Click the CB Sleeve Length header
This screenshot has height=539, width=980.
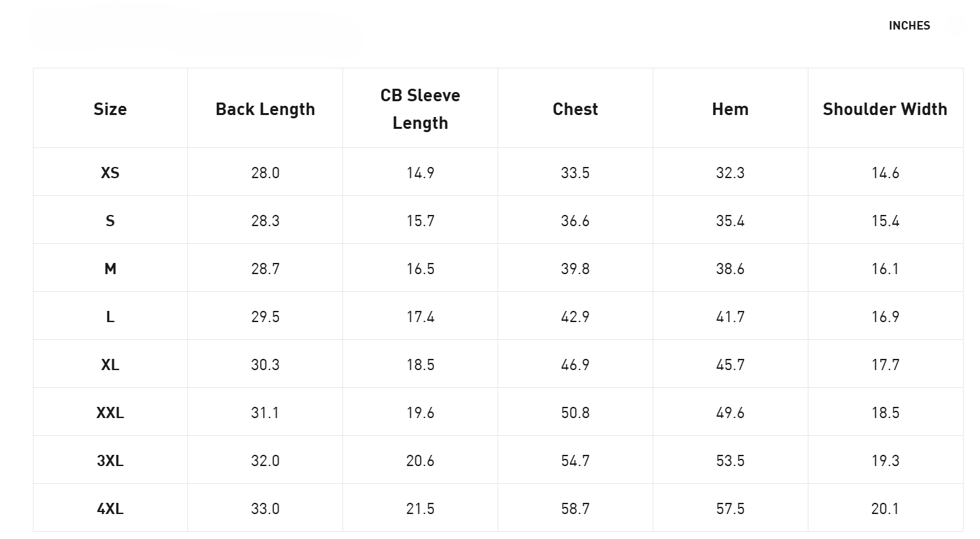point(421,109)
